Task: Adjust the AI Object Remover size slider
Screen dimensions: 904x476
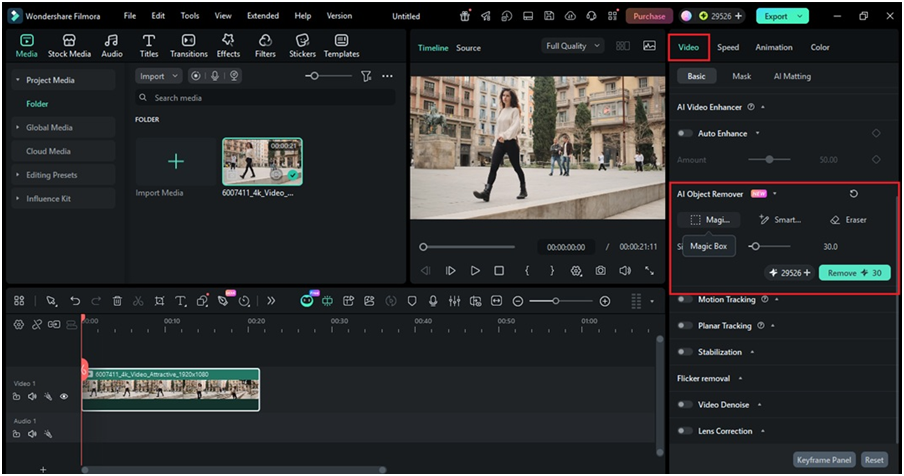Action: (769, 247)
